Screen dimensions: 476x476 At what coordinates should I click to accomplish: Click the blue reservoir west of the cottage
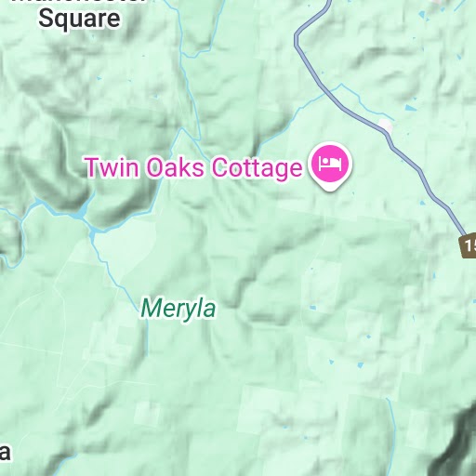tap(81, 214)
